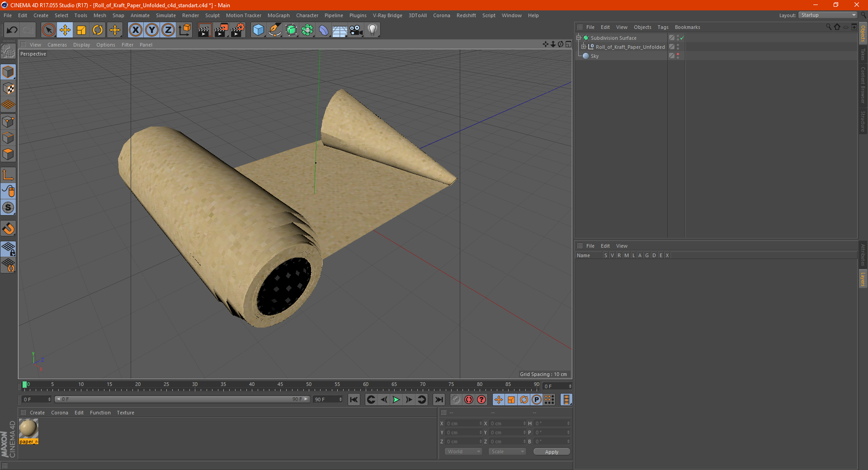The width and height of the screenshot is (868, 470).
Task: Select the Live Selection tool
Action: tap(48, 30)
